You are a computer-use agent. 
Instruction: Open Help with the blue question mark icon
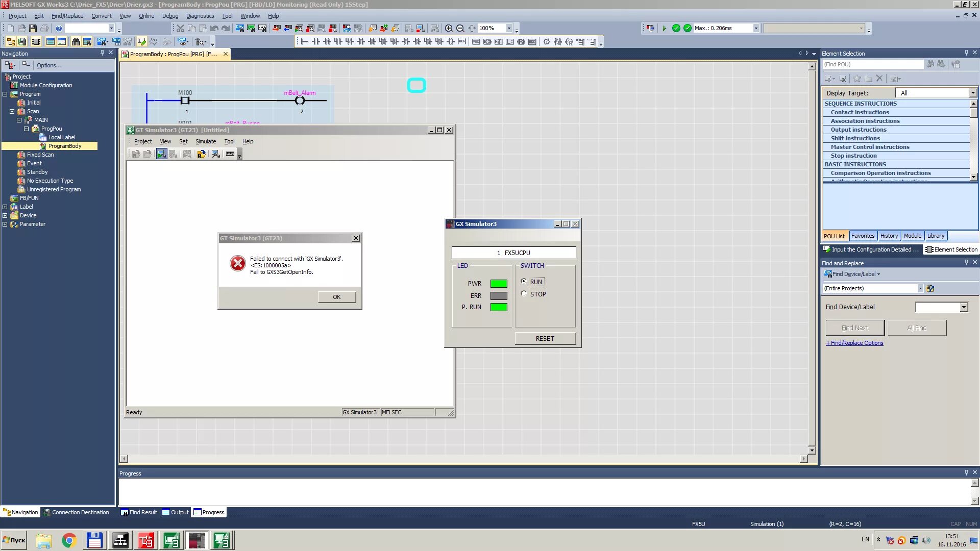click(59, 29)
